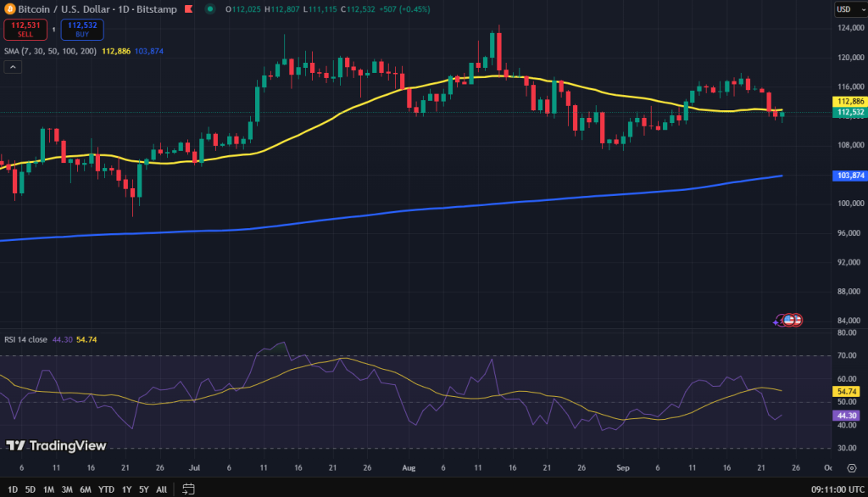Viewport: 868px width, 497px height.
Task: Select the 1D time range
Action: tap(13, 489)
